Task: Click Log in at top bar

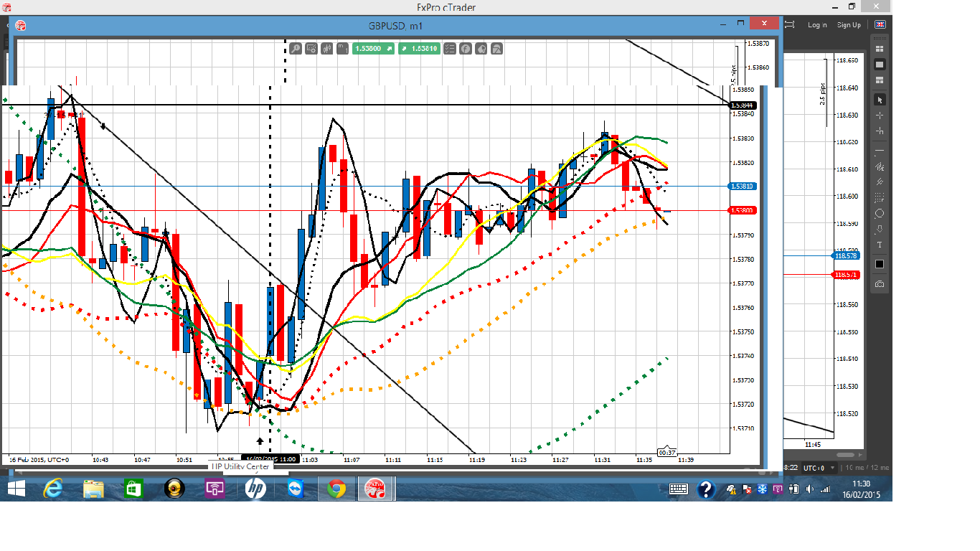Action: [x=817, y=25]
